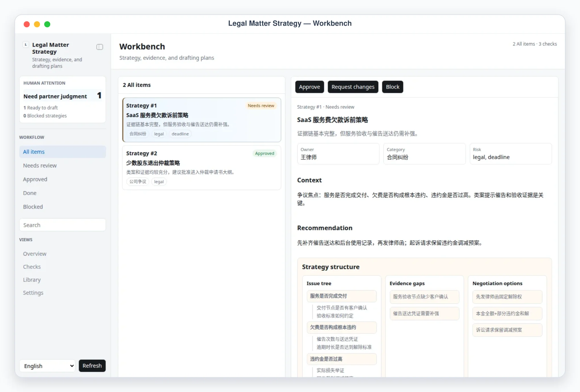
Task: Block Strategy #1 with the Block button
Action: point(392,87)
